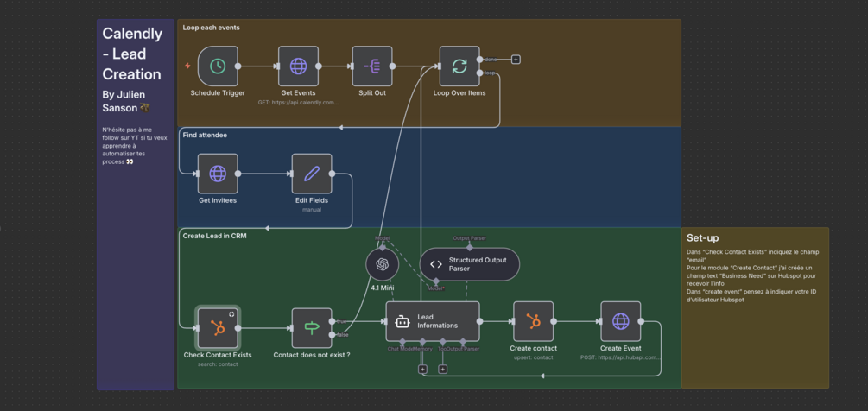Click the true output of Contact does not exist
Viewport: 868px width, 411px height.
pos(333,321)
